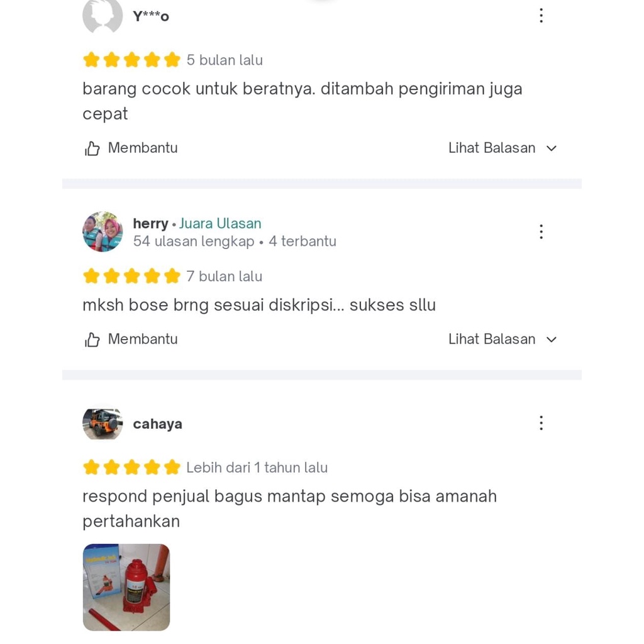
Task: Expand Lihat Balasan on Y***o's review
Action: [502, 148]
